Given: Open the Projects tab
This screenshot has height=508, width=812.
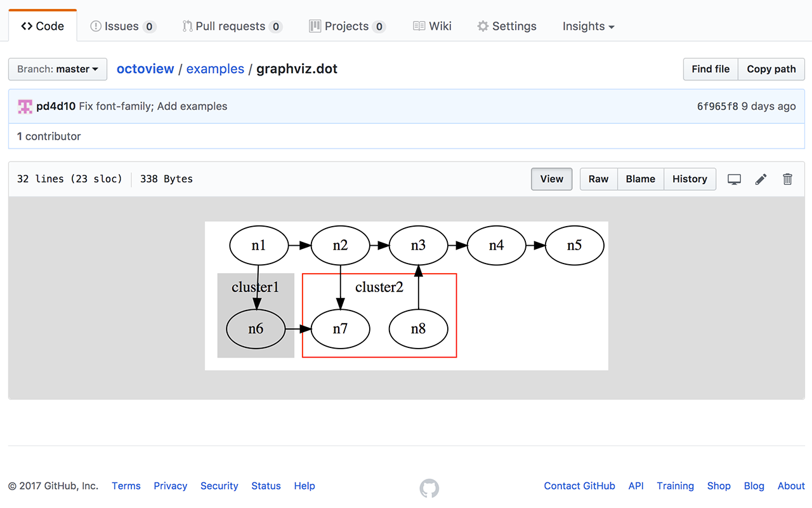Looking at the screenshot, I should (x=347, y=26).
